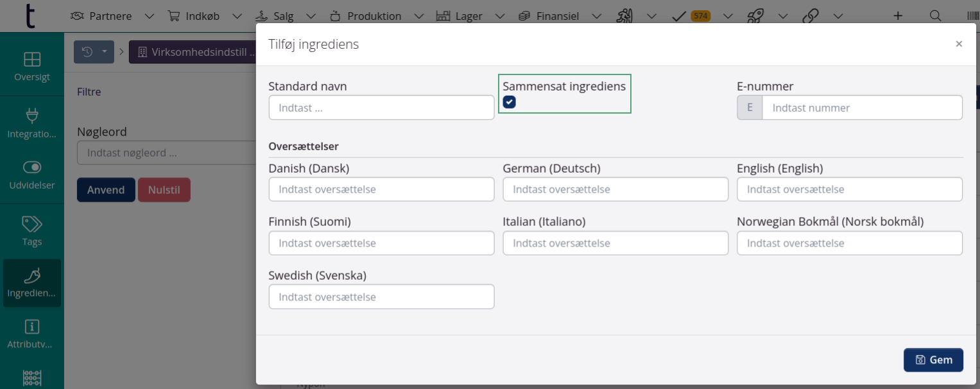Open the Lager menu
The height and width of the screenshot is (389, 980).
468,15
